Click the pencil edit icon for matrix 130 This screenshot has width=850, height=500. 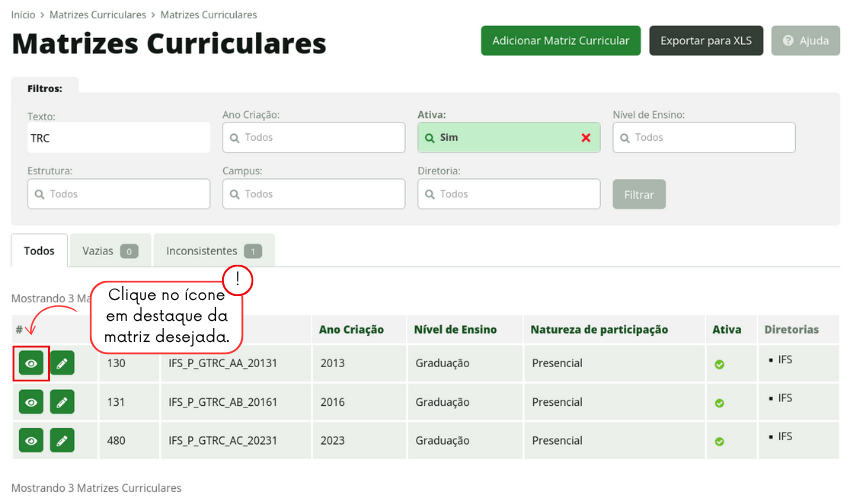click(62, 363)
